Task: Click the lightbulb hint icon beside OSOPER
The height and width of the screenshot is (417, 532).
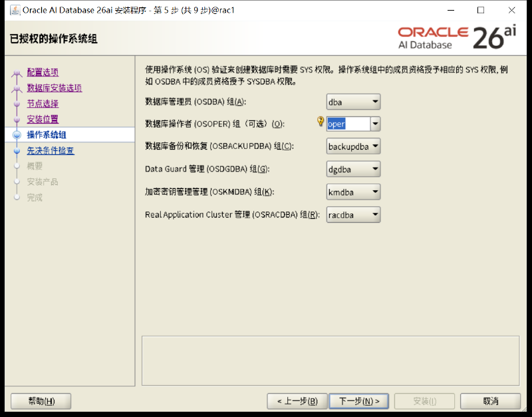Action: [x=321, y=122]
